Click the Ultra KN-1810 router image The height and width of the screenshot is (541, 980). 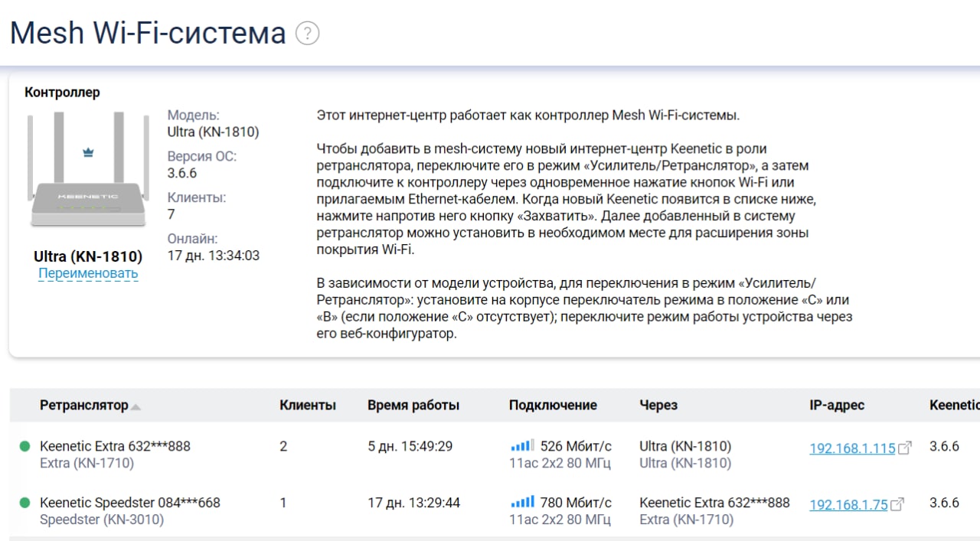coord(88,169)
